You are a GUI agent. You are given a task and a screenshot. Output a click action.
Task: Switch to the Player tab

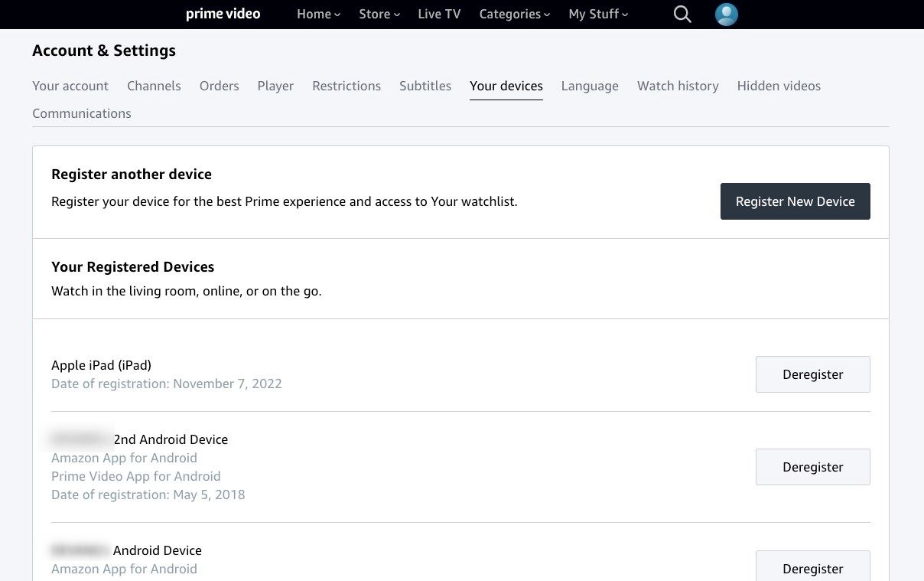pos(275,86)
